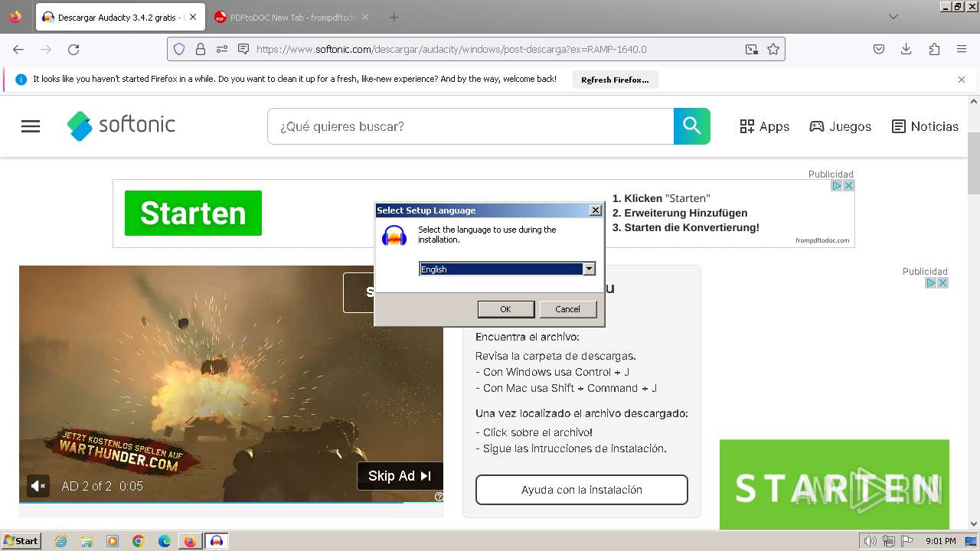Open the Firefox extensions icon

point(934,49)
